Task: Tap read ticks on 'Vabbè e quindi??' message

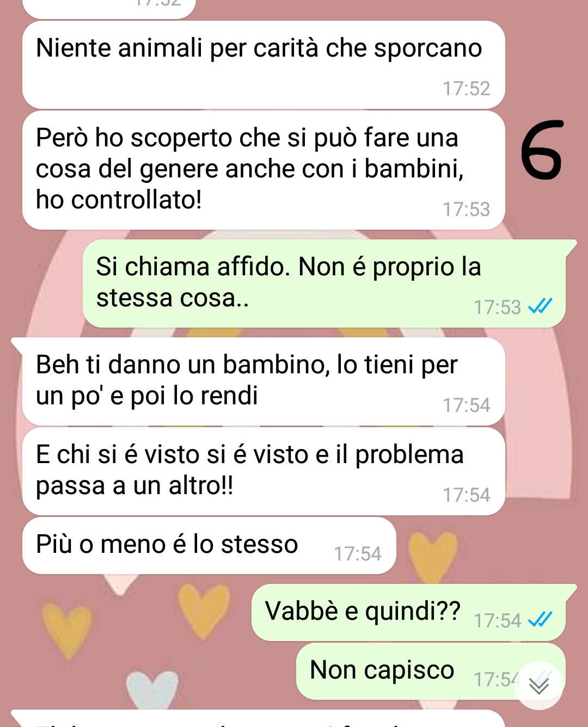Action: pos(541,620)
